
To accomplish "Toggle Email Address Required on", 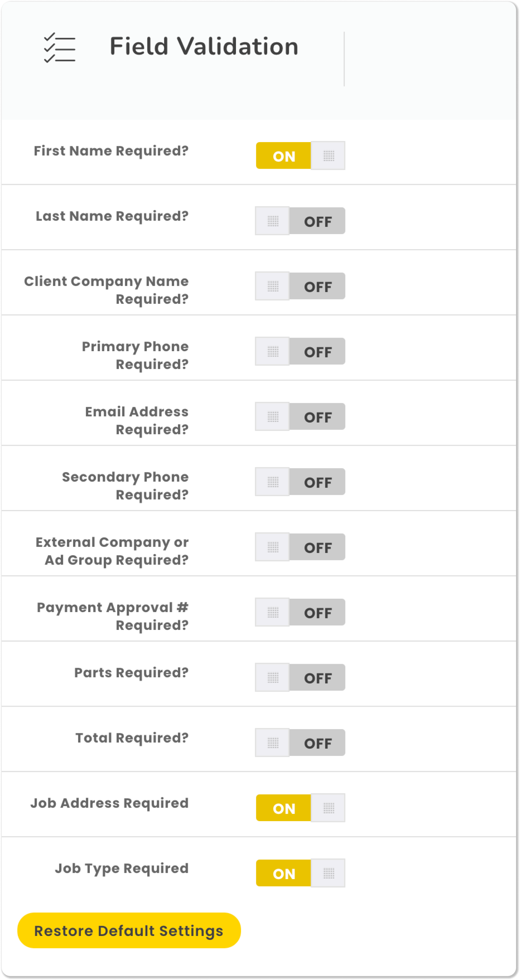I will [x=300, y=417].
